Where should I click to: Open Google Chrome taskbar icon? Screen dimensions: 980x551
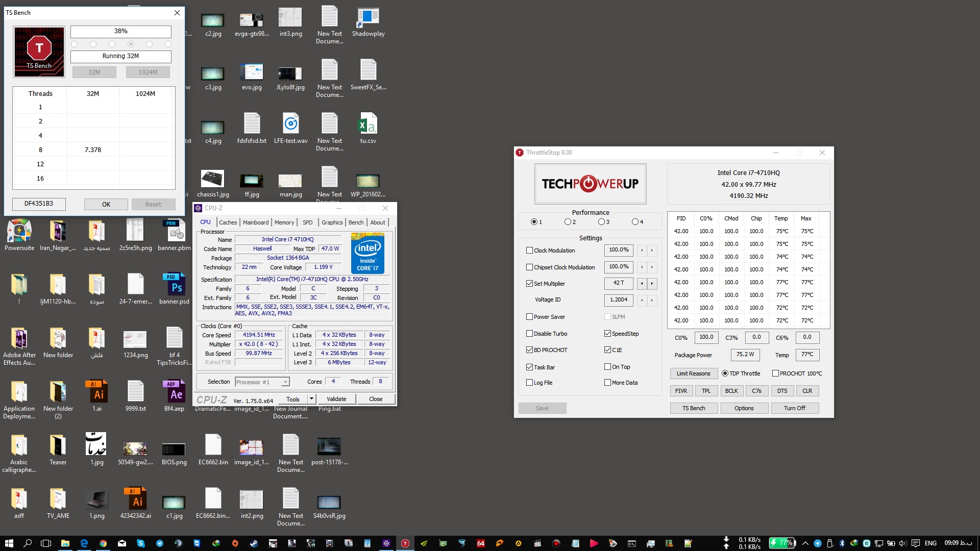pyautogui.click(x=103, y=543)
